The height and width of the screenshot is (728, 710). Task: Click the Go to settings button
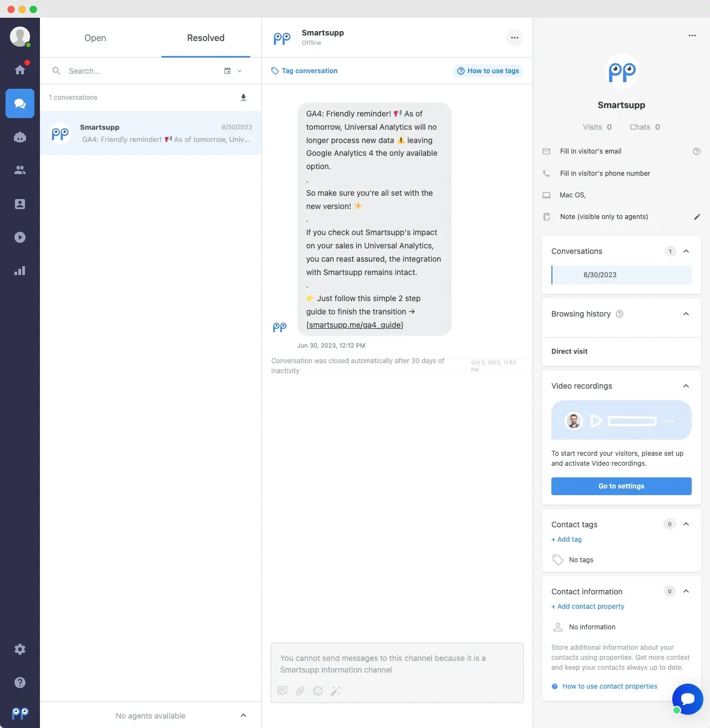coord(621,486)
